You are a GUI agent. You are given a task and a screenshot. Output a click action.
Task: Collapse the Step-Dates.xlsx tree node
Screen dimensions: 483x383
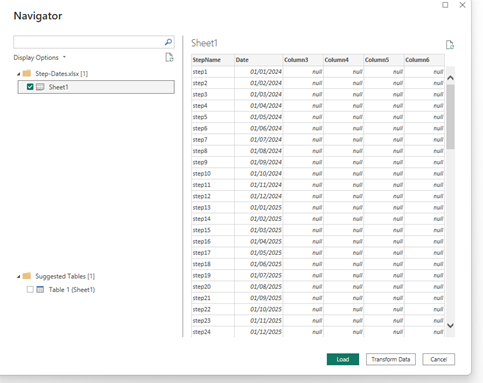(19, 74)
